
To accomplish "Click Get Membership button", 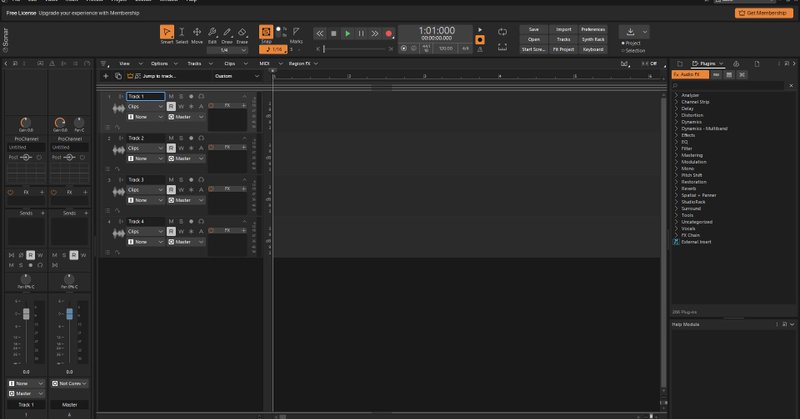I will (x=764, y=13).
